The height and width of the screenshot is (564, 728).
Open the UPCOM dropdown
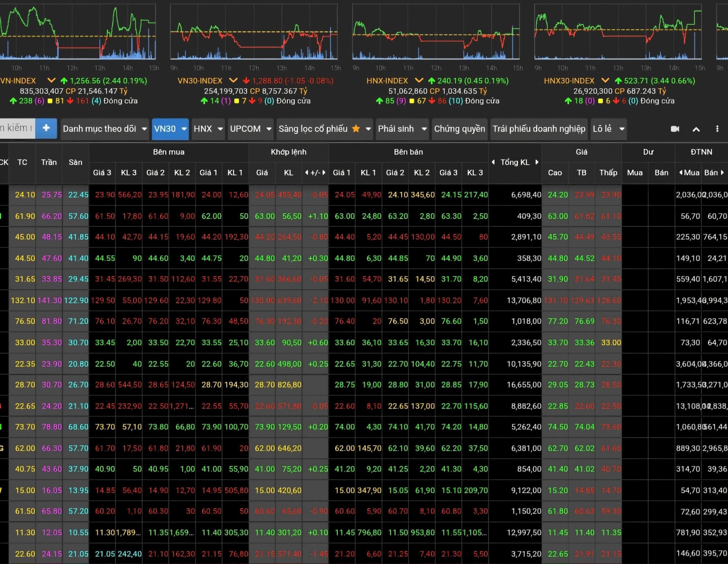click(x=251, y=129)
